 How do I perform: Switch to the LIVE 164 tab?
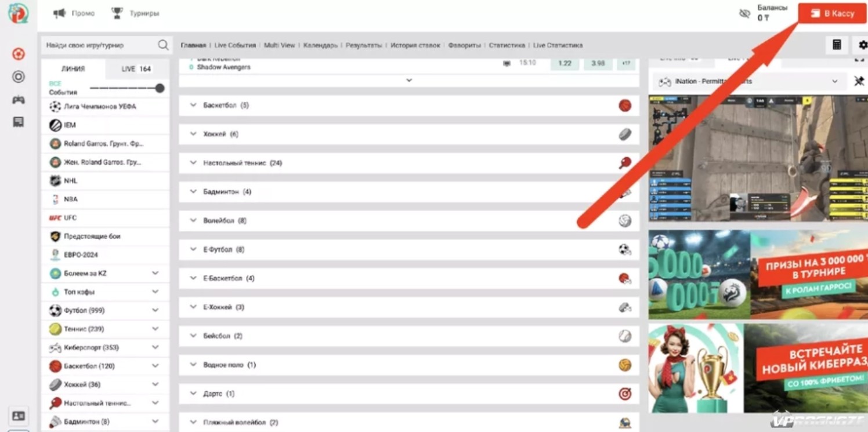(136, 68)
